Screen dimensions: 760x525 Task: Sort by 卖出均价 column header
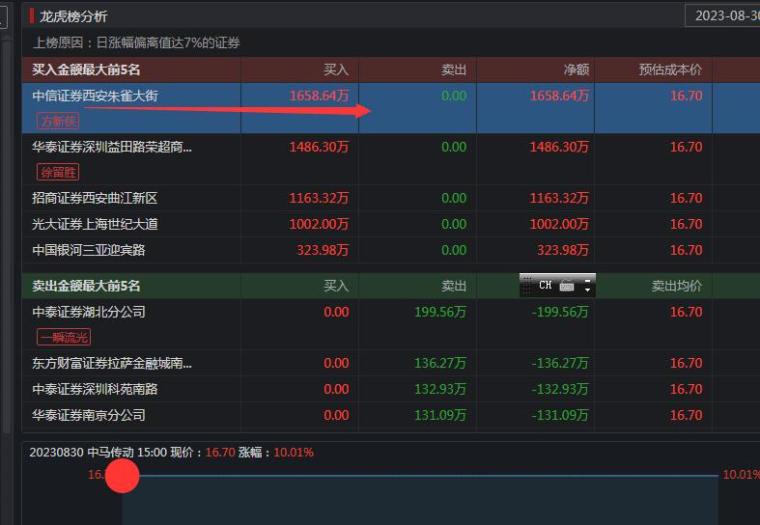(677, 286)
